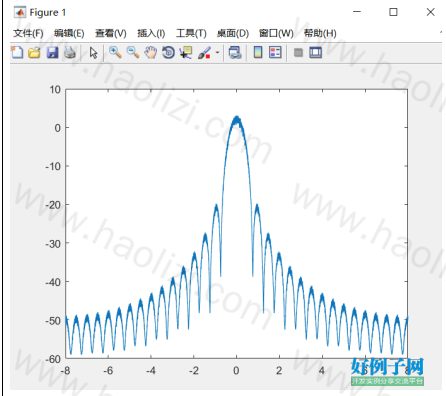Click the y-axis label 10
The height and width of the screenshot is (396, 446).
coord(55,89)
